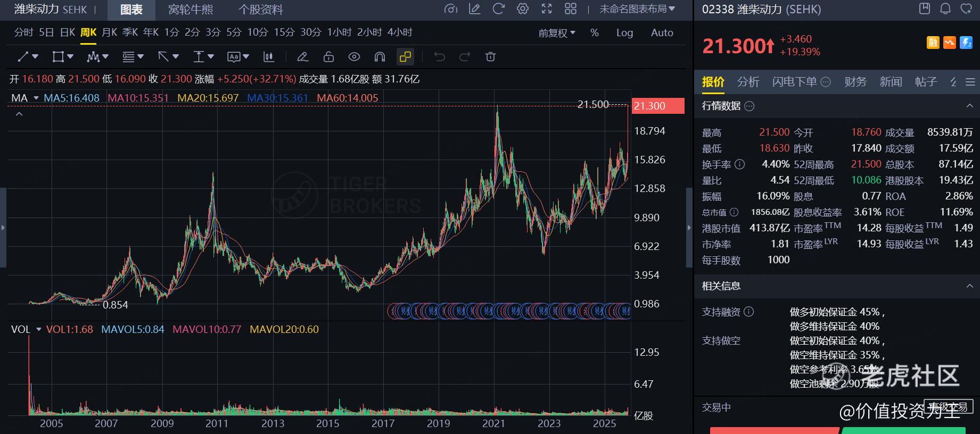This screenshot has width=980, height=434.
Task: Select the magnet snap drawing tool
Action: (380, 57)
